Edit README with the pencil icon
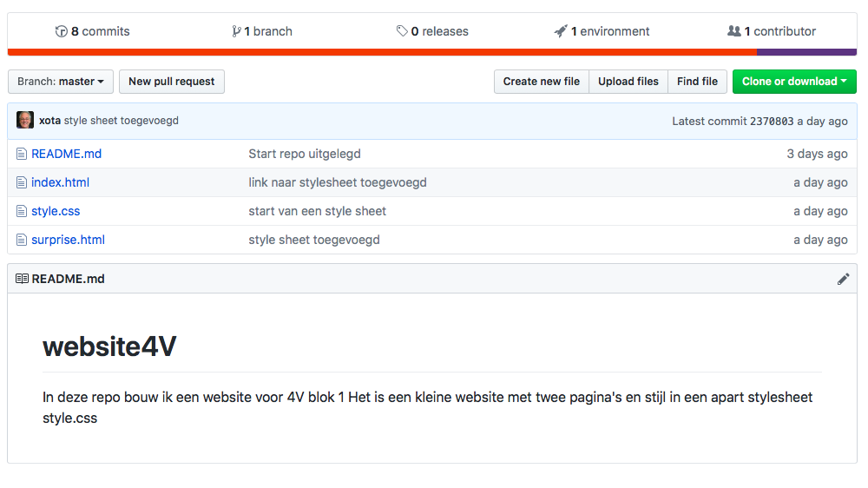 (x=843, y=280)
